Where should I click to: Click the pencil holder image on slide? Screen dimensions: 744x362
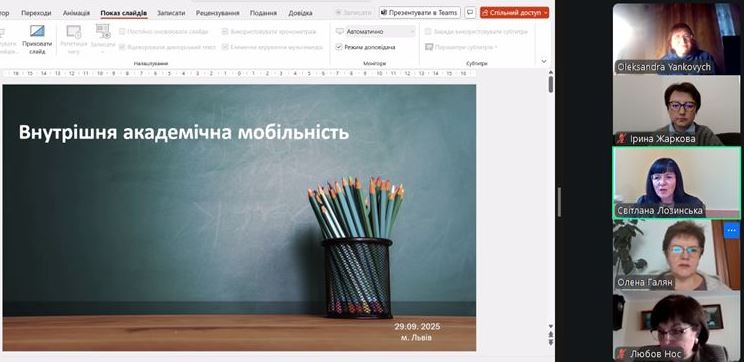point(356,248)
